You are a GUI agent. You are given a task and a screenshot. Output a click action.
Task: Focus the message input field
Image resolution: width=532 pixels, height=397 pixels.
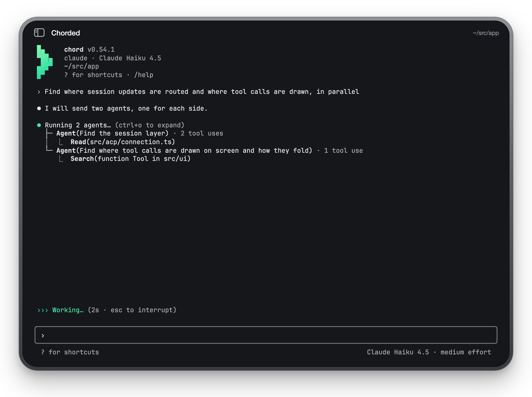point(266,335)
